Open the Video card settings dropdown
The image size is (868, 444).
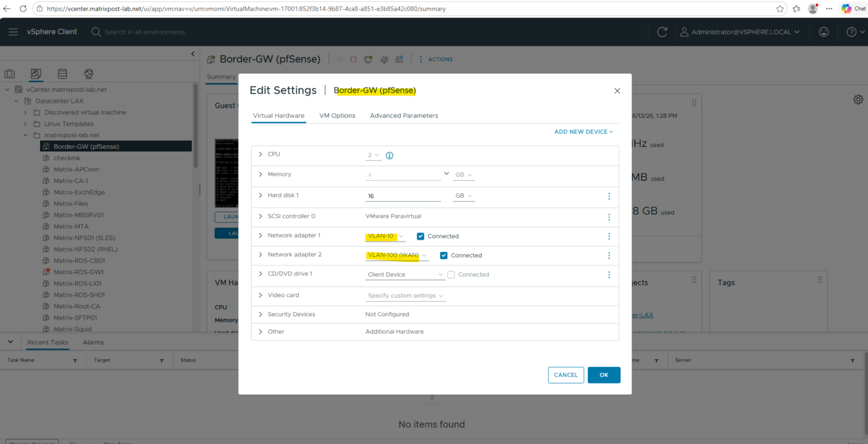tap(406, 296)
